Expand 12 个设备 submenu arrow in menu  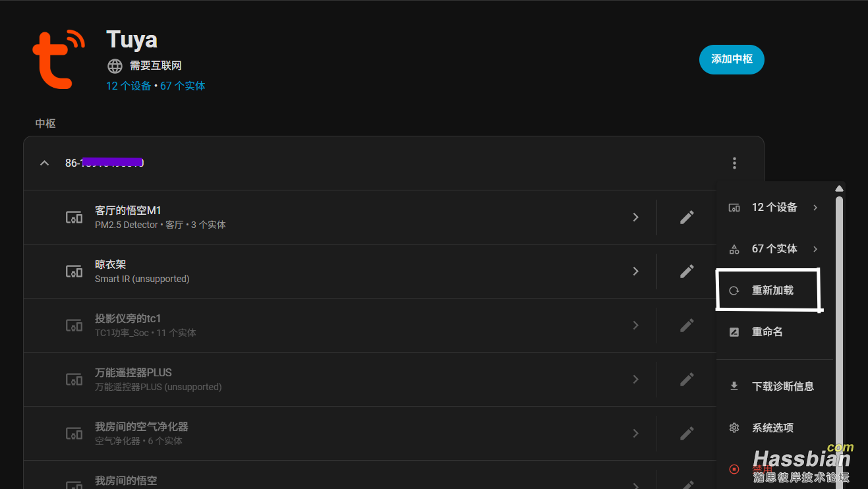(x=815, y=208)
